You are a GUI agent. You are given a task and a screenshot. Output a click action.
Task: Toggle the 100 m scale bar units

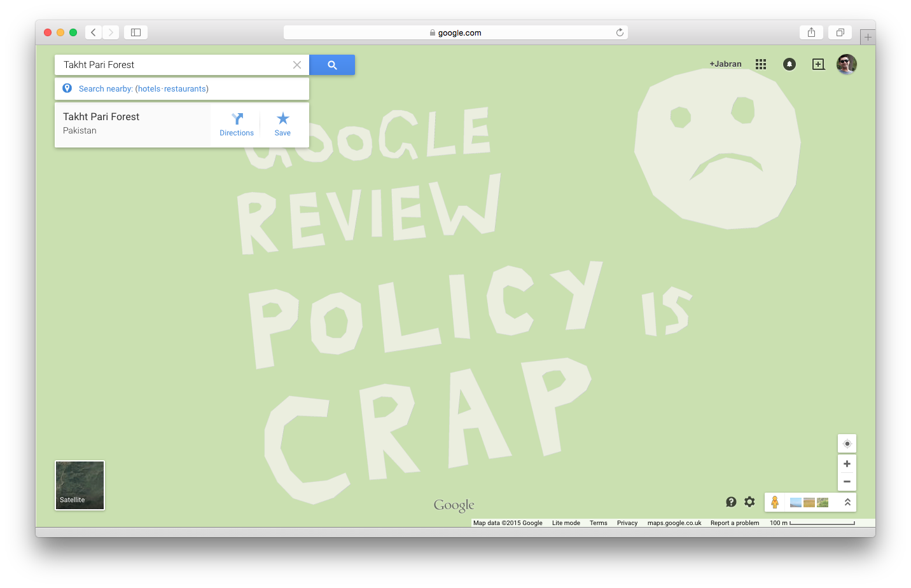812,523
